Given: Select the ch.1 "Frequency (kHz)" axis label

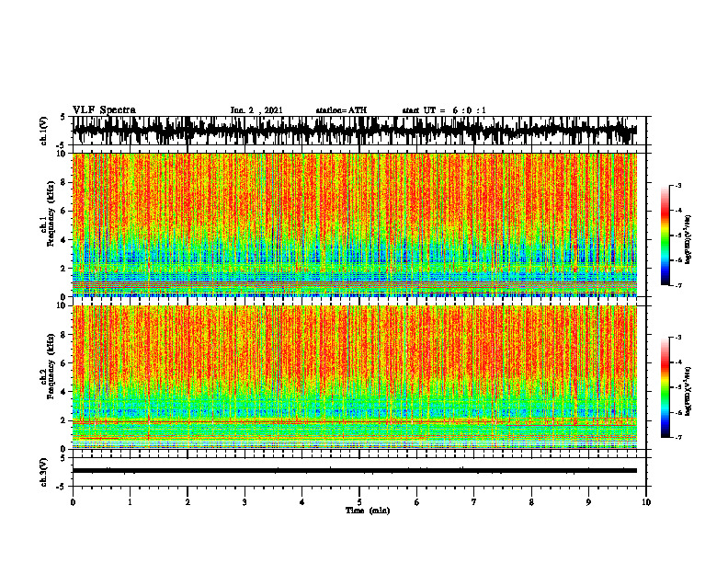Looking at the screenshot, I should click(51, 213).
